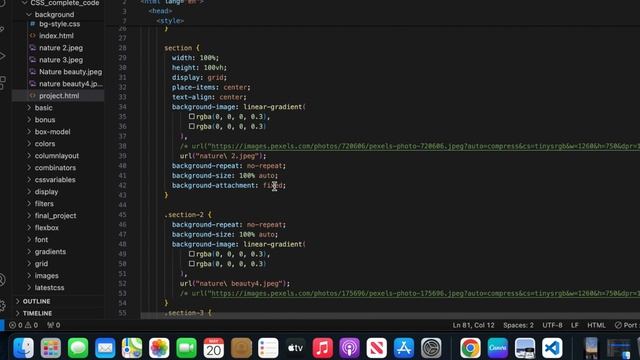Open rgba color swatch on line 49
Screen dimensions: 640x360
coord(191,254)
